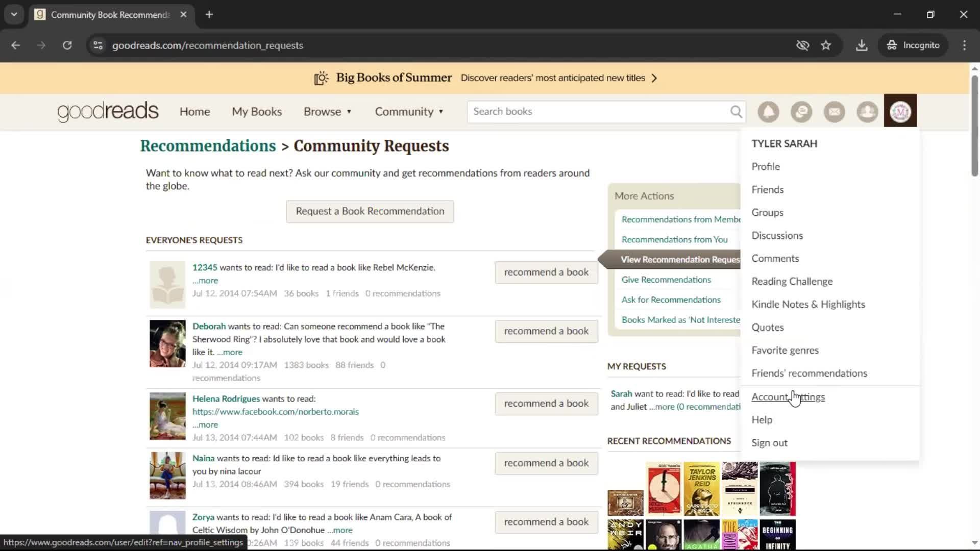Open Reading Challenge from user menu
This screenshot has height=551, width=980.
[x=792, y=281]
